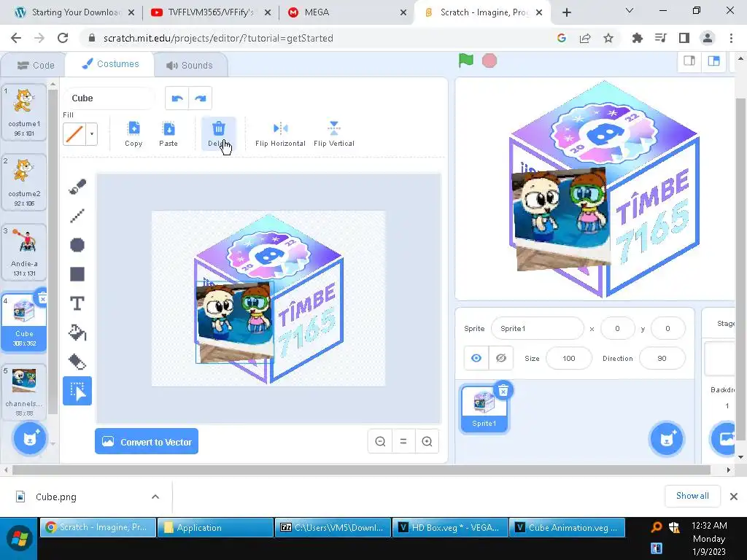Reload the Scratch page
The height and width of the screenshot is (560, 747).
63,38
